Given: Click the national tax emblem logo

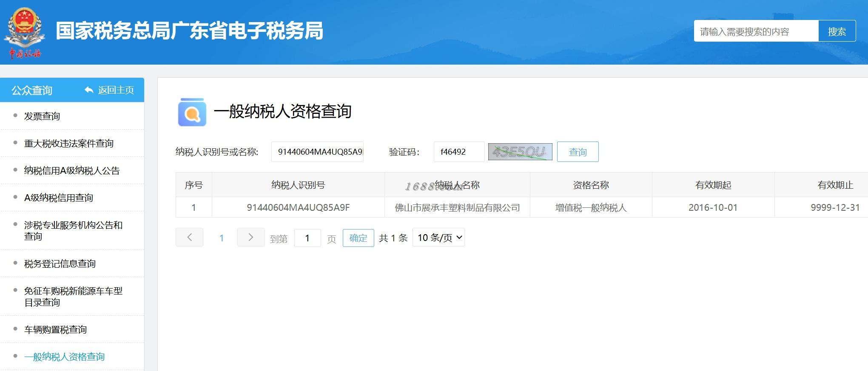Looking at the screenshot, I should pyautogui.click(x=25, y=32).
